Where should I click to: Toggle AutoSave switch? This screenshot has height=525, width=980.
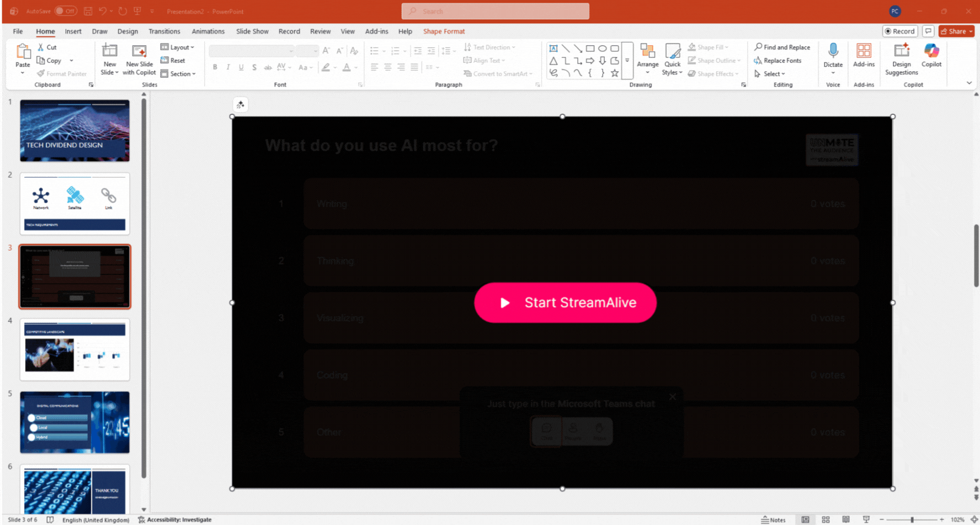[x=66, y=11]
